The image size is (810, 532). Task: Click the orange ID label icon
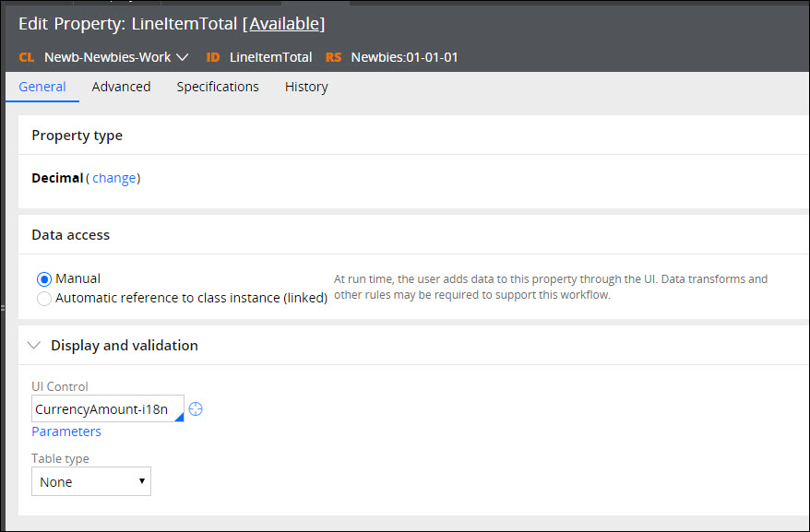pyautogui.click(x=213, y=57)
